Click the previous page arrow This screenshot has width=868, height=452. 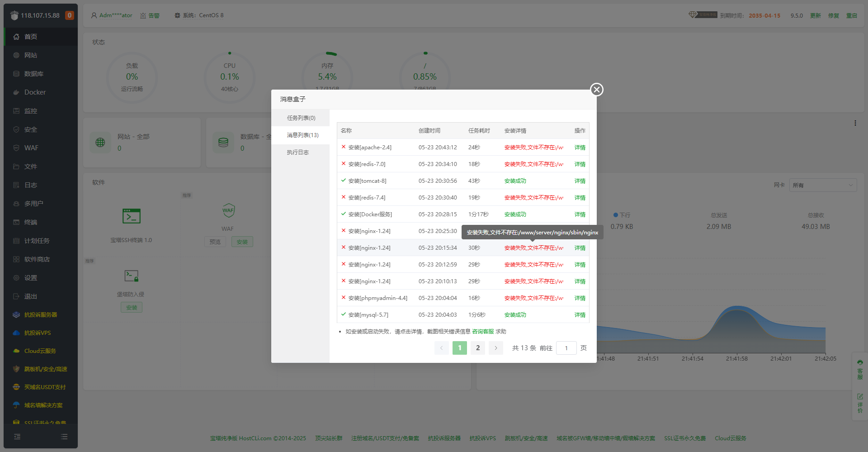tap(442, 348)
